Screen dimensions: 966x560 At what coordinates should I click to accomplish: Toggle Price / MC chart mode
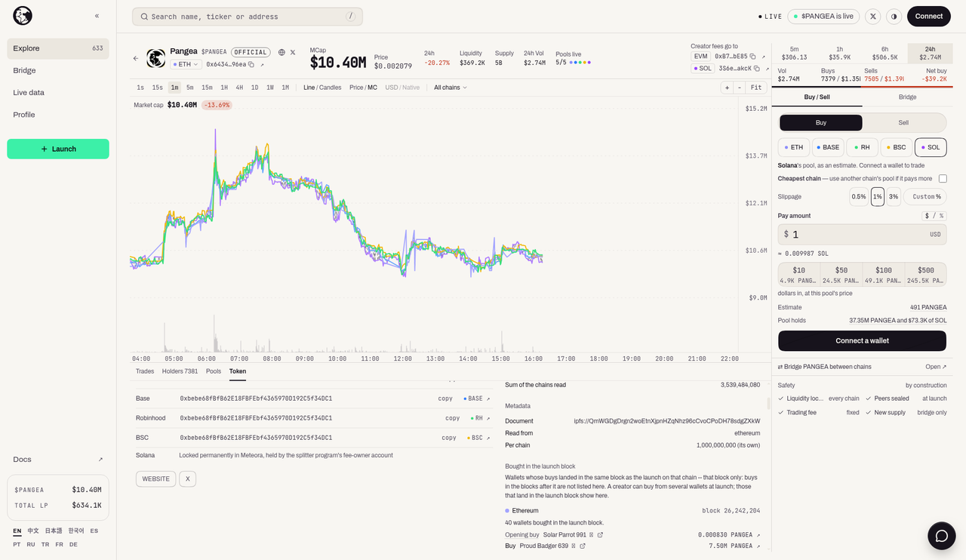point(363,88)
